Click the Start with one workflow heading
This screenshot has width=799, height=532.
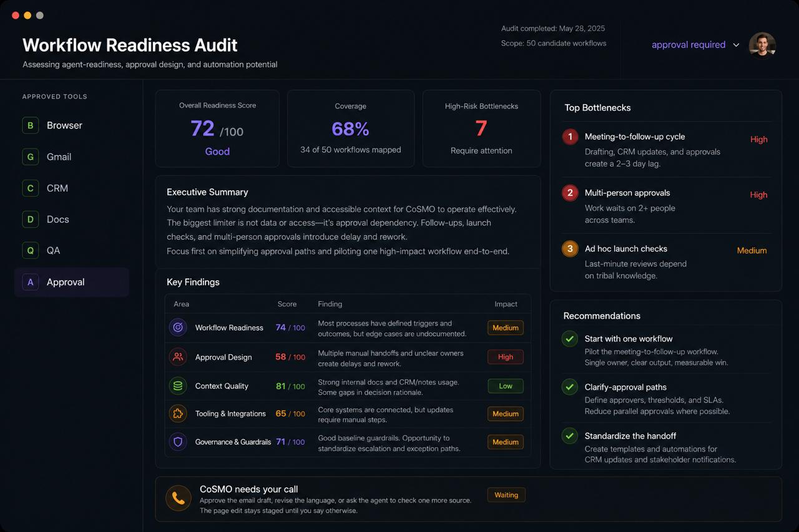coord(629,339)
